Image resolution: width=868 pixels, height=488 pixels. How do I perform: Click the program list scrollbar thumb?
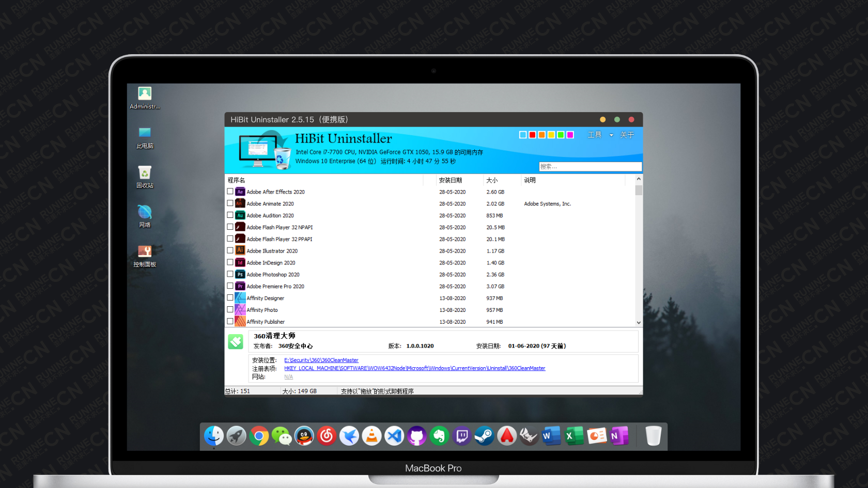point(639,190)
